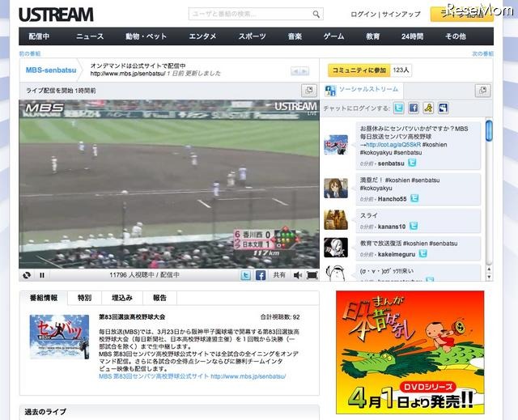Pause the live video

(42, 274)
